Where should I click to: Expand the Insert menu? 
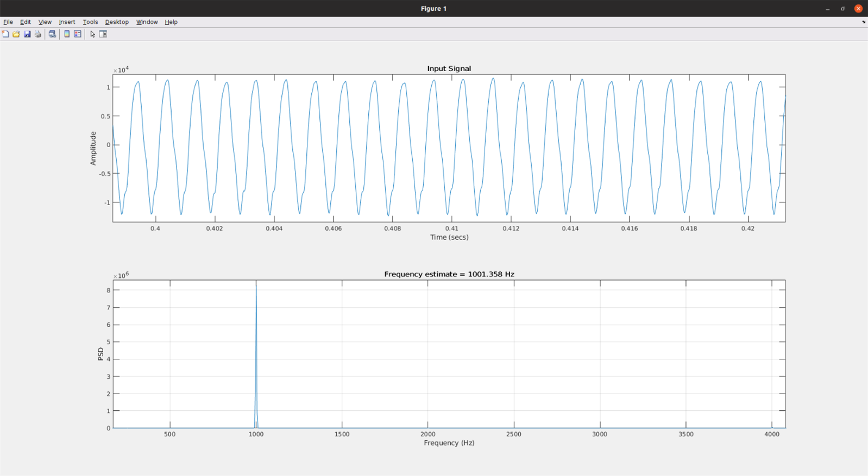[x=67, y=22]
